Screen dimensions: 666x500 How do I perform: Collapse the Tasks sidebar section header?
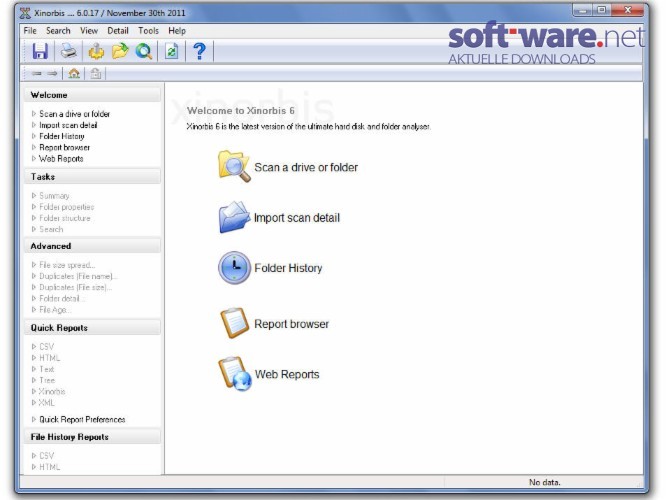93,177
